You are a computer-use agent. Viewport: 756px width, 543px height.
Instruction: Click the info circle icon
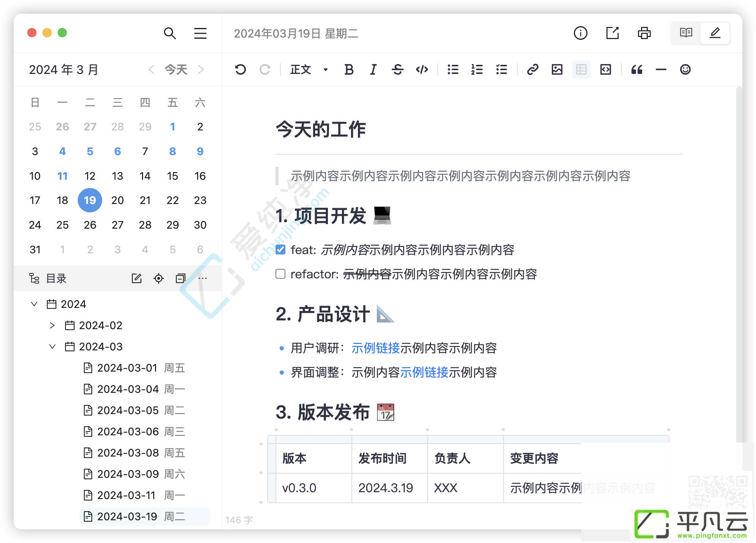tap(580, 33)
